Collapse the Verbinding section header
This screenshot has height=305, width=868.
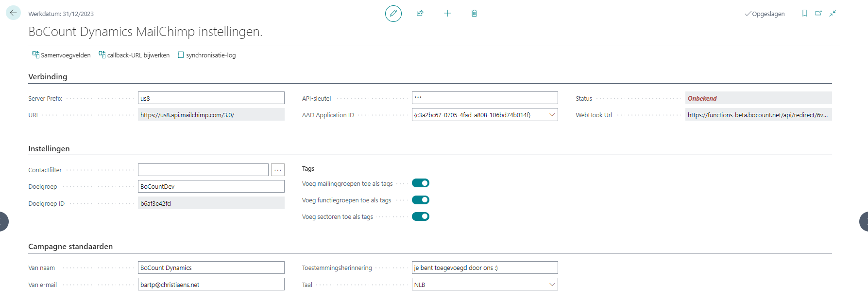click(48, 77)
